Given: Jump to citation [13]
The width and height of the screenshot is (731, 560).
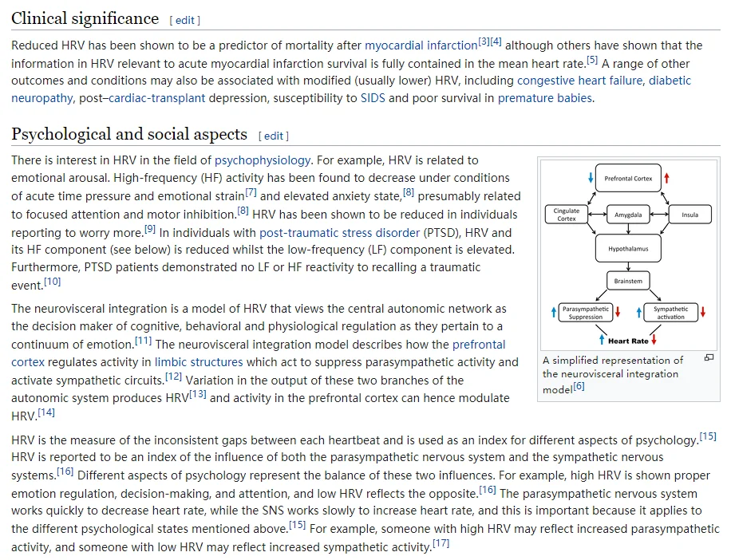Looking at the screenshot, I should [x=198, y=394].
